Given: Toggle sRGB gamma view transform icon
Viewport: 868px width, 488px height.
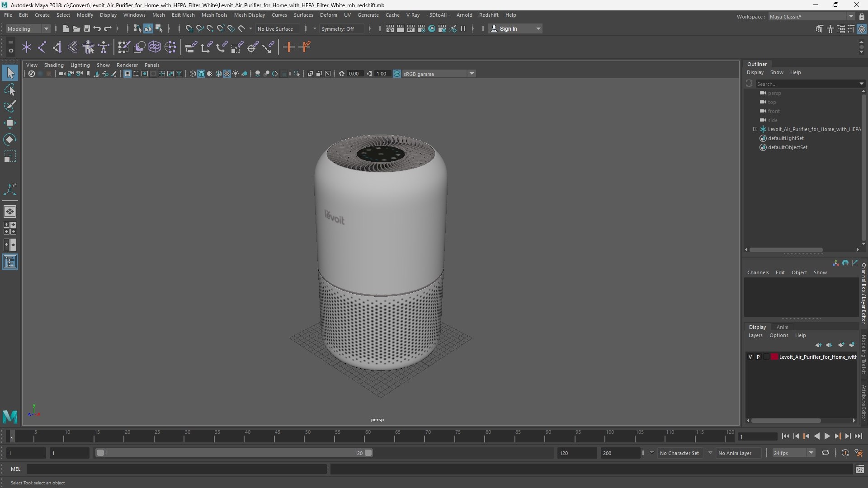Looking at the screenshot, I should [397, 74].
